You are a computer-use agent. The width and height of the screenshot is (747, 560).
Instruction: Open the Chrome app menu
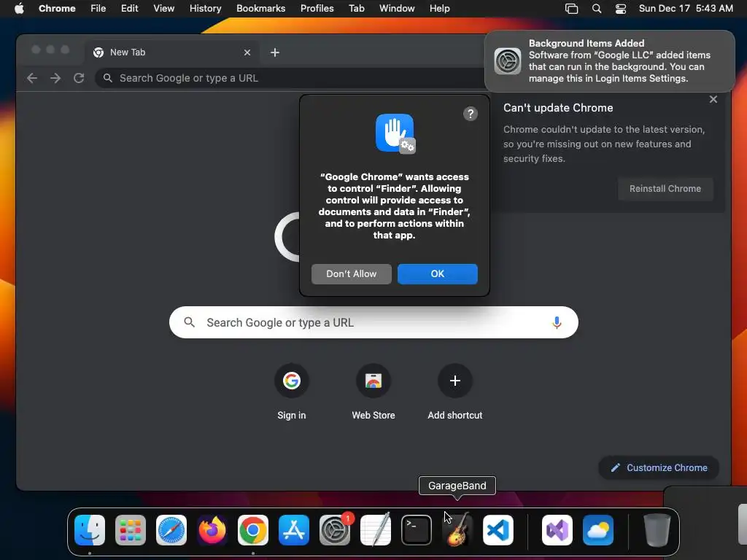pos(57,9)
